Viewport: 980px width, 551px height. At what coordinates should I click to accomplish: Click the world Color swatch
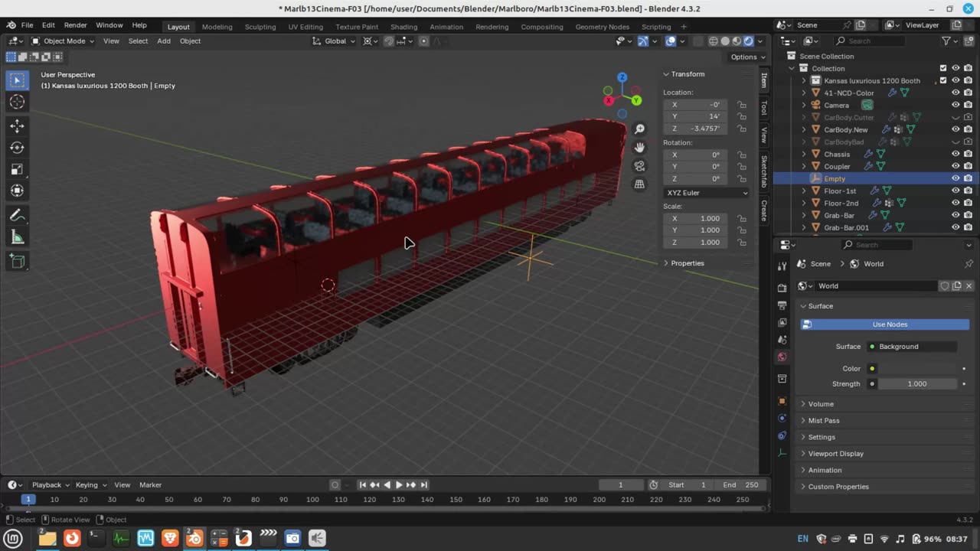pyautogui.click(x=917, y=369)
